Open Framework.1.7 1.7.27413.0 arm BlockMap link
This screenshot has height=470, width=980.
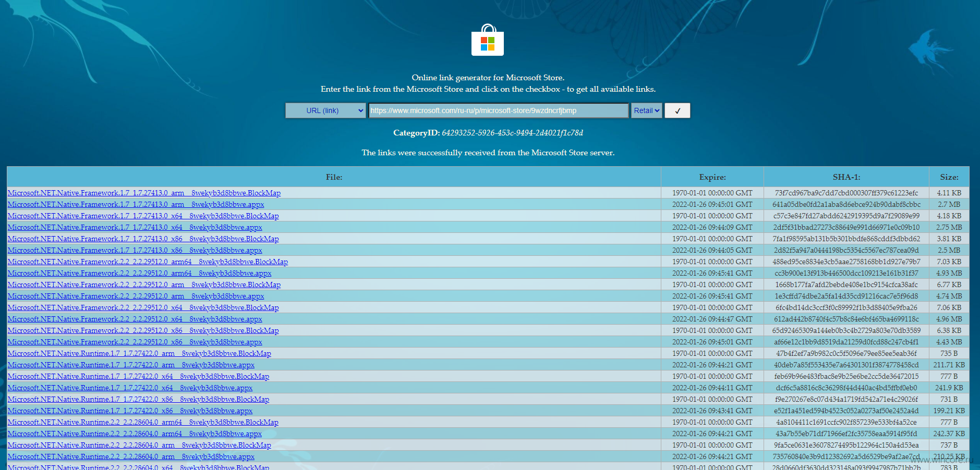point(144,193)
